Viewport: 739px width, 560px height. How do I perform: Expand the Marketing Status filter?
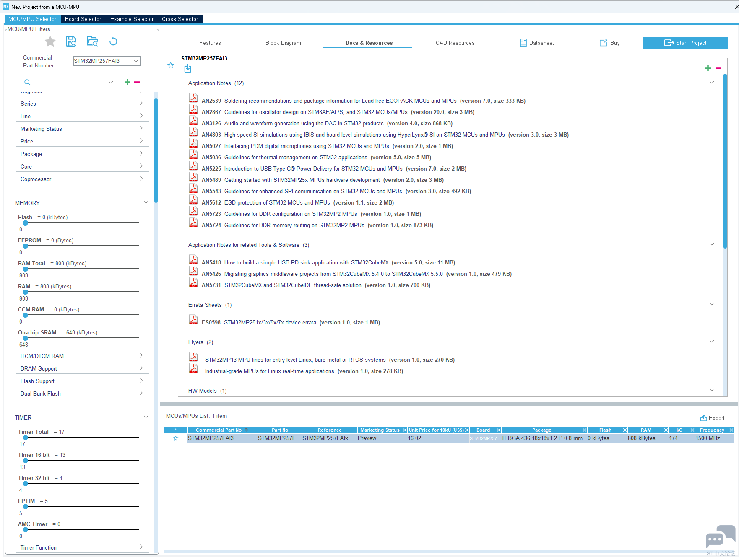tap(82, 129)
